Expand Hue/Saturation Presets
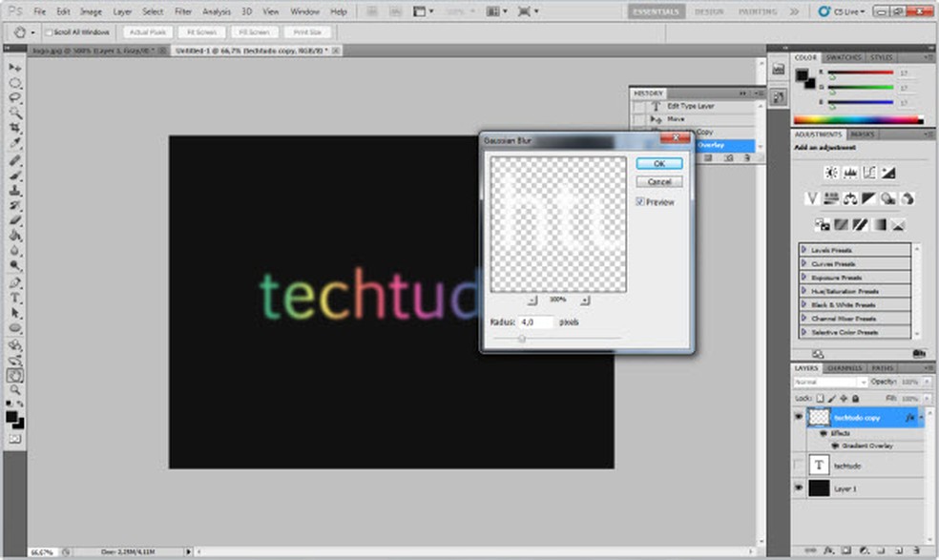Screen dimensions: 939x560 803,291
